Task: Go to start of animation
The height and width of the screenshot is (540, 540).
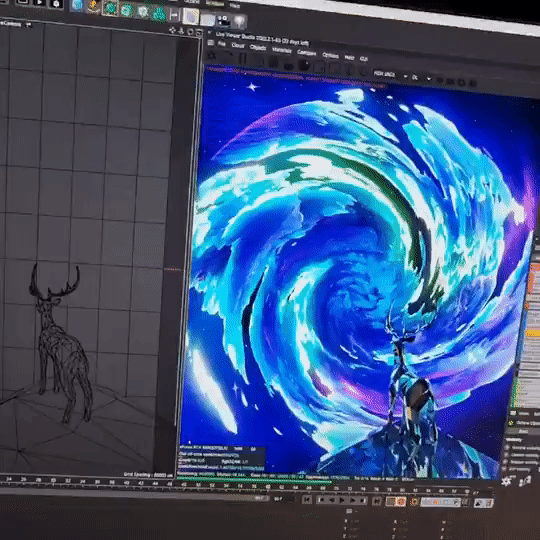Action: tap(307, 499)
